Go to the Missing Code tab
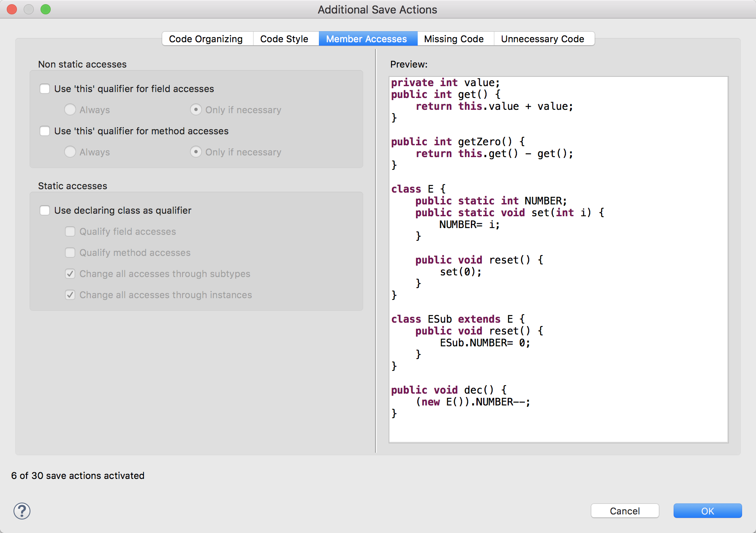 pos(454,39)
